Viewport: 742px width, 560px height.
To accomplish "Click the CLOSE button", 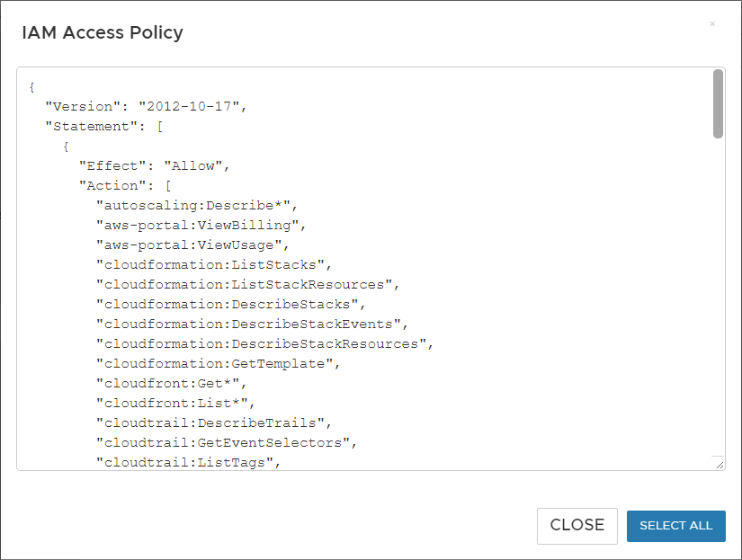I will 577,526.
